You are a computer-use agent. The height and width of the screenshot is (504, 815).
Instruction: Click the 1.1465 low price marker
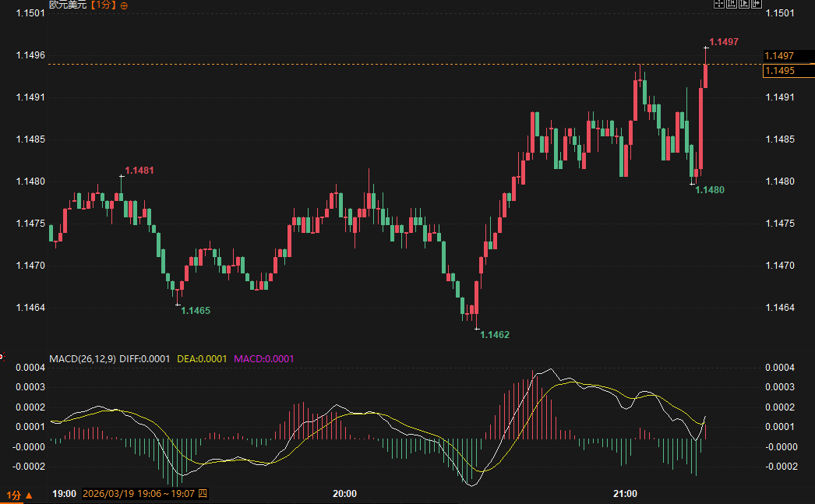pos(196,311)
